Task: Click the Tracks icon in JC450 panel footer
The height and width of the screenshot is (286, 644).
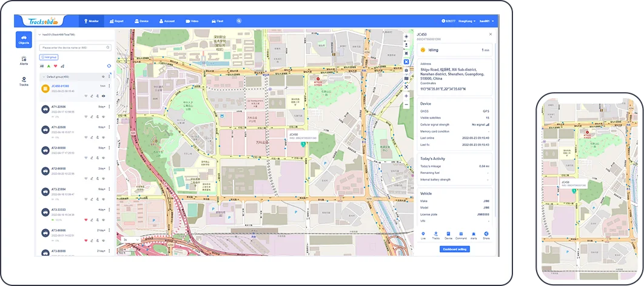Action: pyautogui.click(x=436, y=234)
